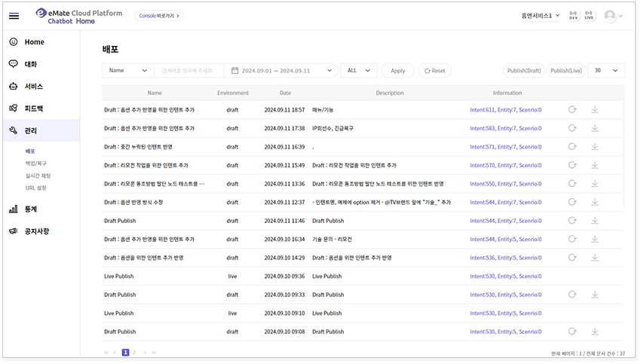This screenshot has height=364, width=641.
Task: Open the page size 30 dropdown
Action: tap(606, 70)
